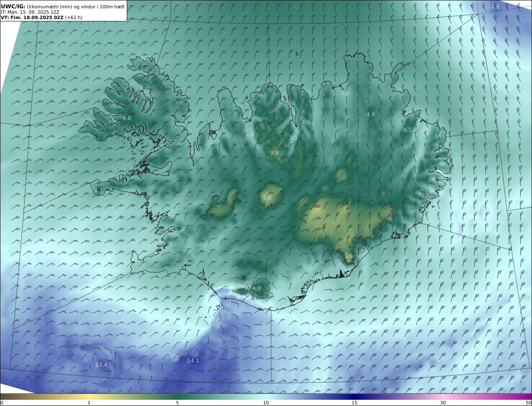Click the dark navy band of the colour scale

pyautogui.click(x=355, y=396)
